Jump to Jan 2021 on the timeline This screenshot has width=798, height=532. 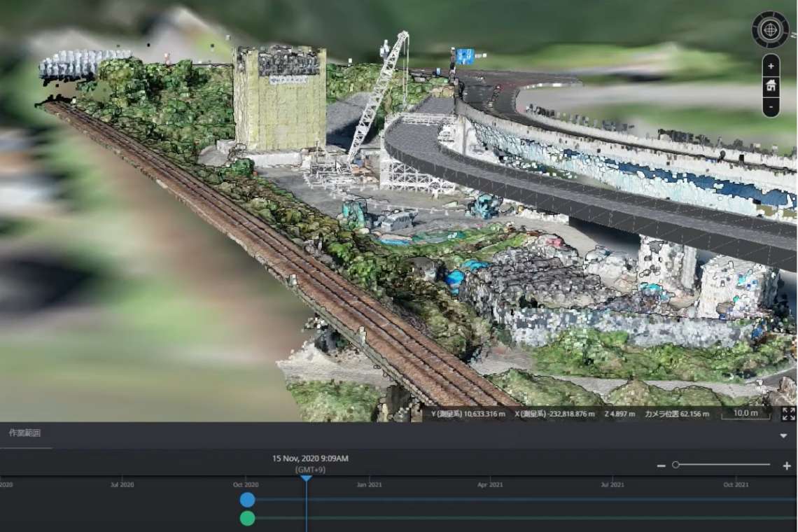pyautogui.click(x=369, y=484)
